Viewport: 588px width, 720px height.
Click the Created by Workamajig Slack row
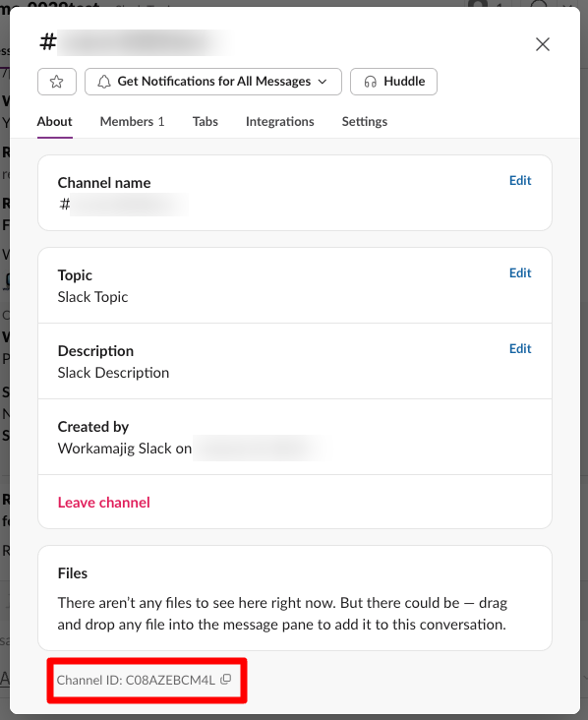[x=295, y=437]
